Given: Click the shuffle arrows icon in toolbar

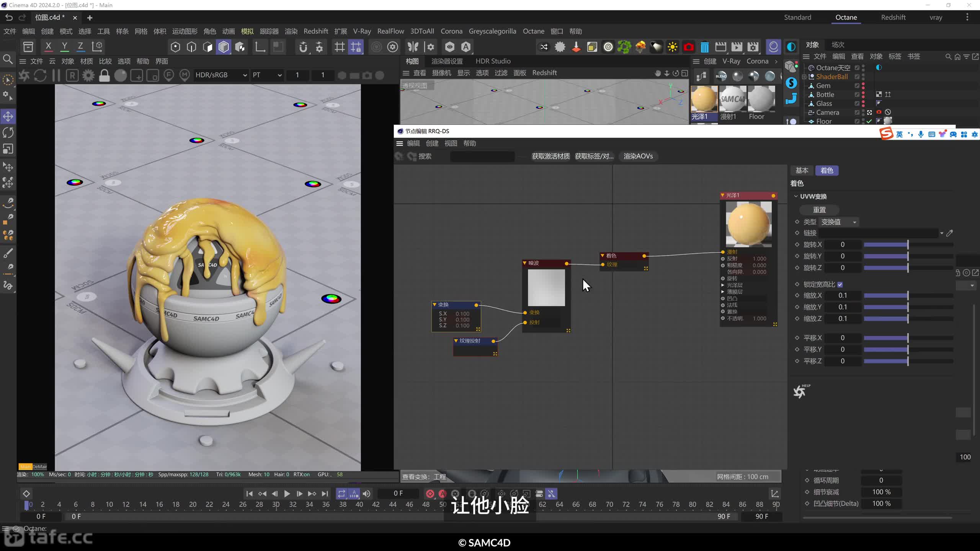Looking at the screenshot, I should pyautogui.click(x=544, y=47).
